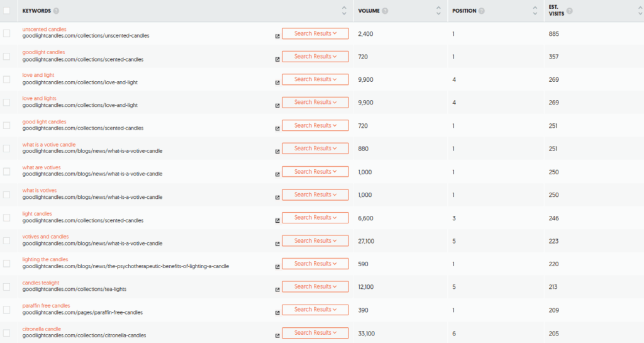Open external link for unscented candles URL
644x343 pixels.
277,36
